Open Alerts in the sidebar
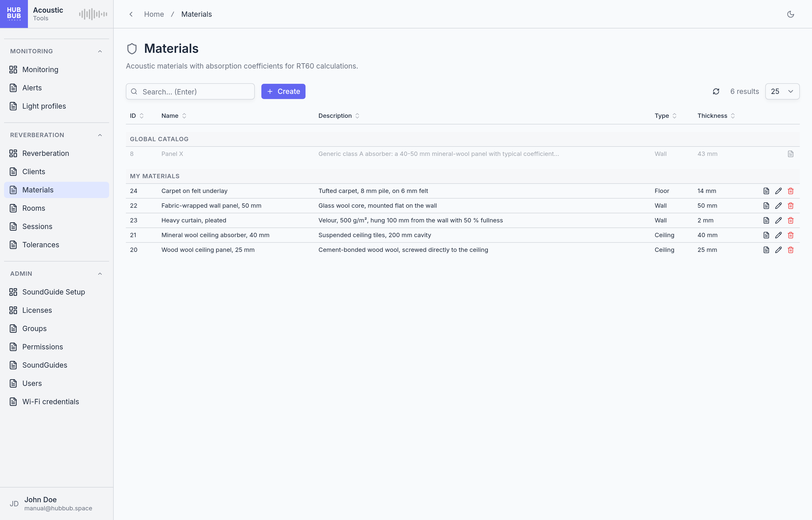812x520 pixels. [x=57, y=88]
